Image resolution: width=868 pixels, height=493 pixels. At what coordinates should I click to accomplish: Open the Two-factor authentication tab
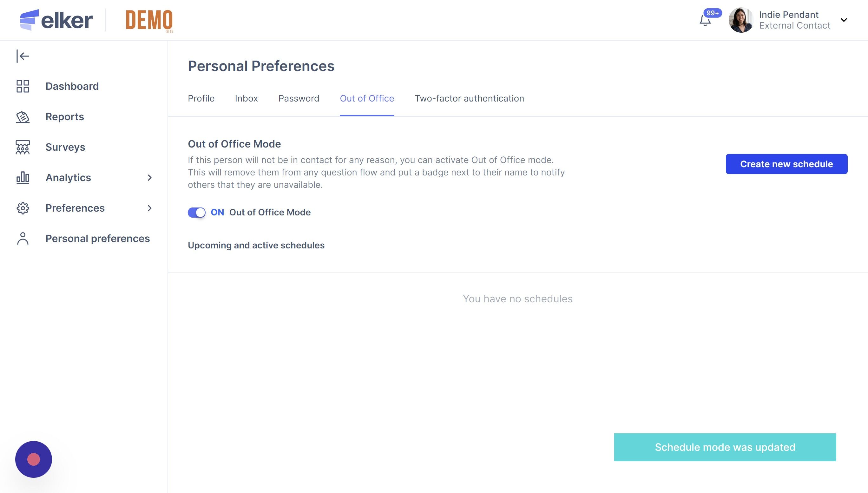pyautogui.click(x=469, y=99)
